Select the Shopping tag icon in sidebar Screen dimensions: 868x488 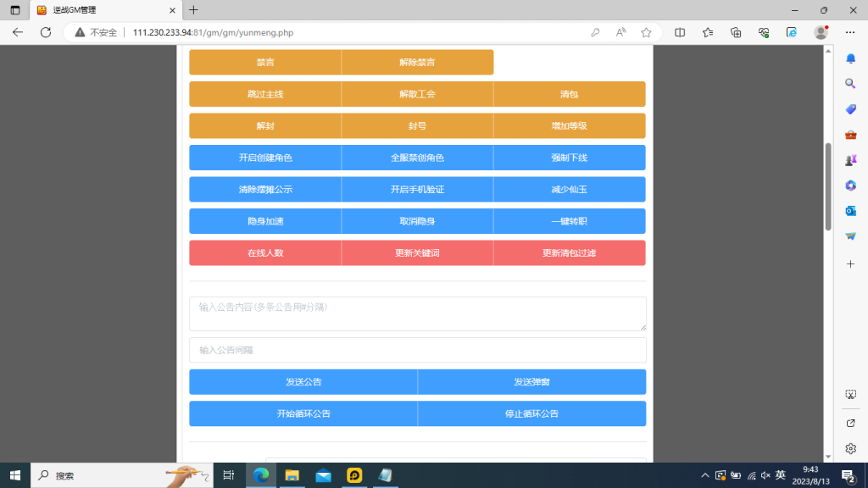850,110
